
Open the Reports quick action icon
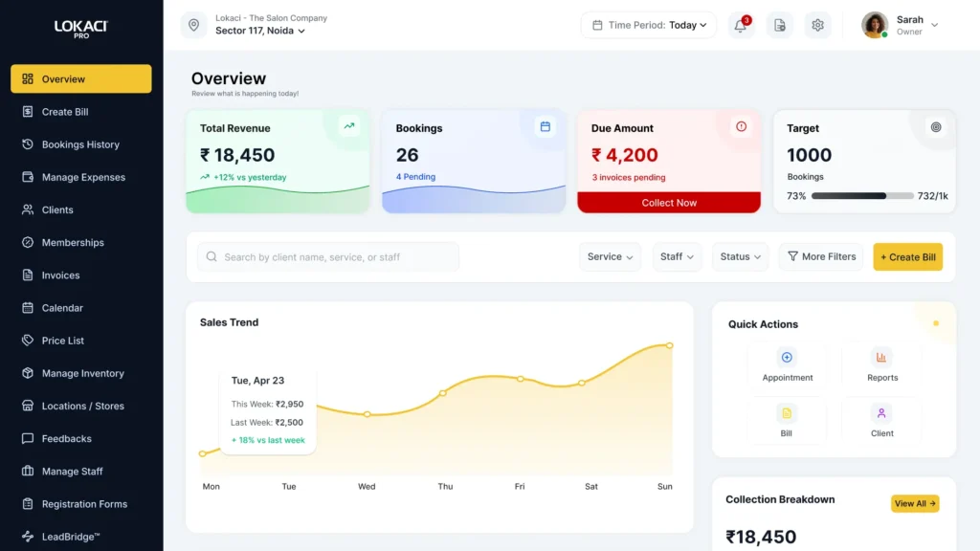pyautogui.click(x=881, y=358)
